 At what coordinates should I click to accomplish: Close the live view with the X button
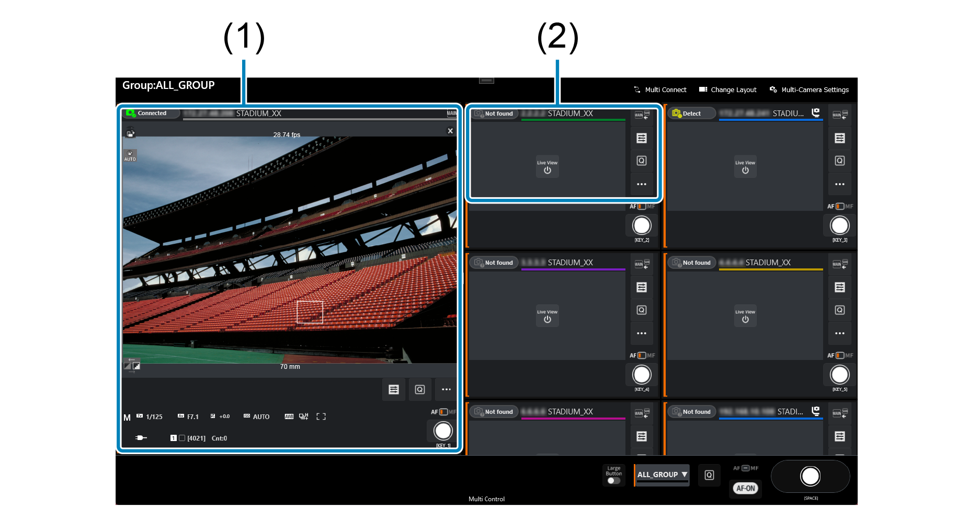450,131
